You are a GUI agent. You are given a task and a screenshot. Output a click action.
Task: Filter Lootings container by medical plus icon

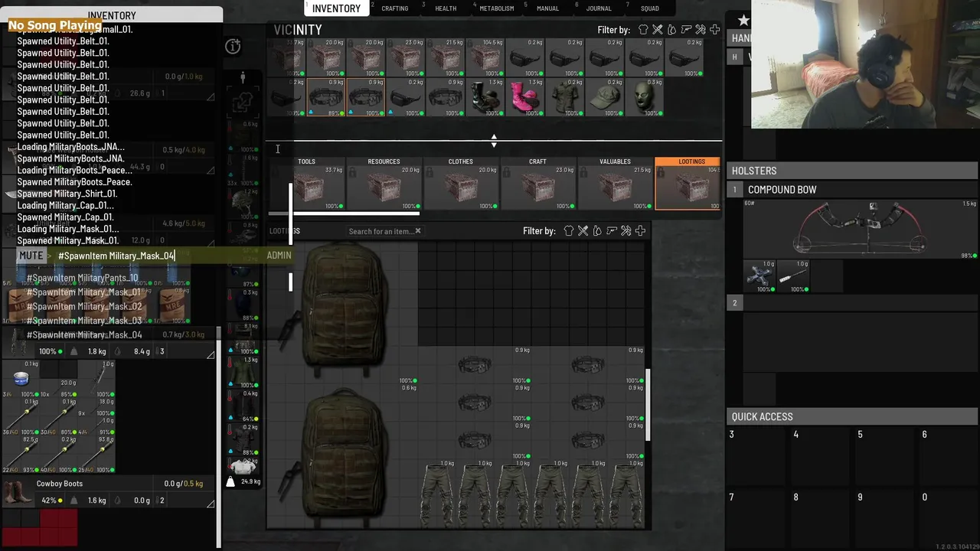[640, 230]
